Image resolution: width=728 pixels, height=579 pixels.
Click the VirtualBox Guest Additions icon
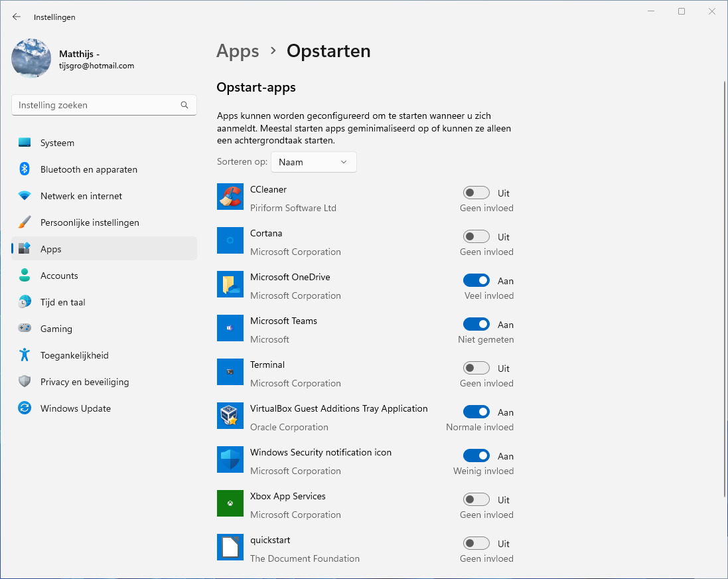(230, 416)
